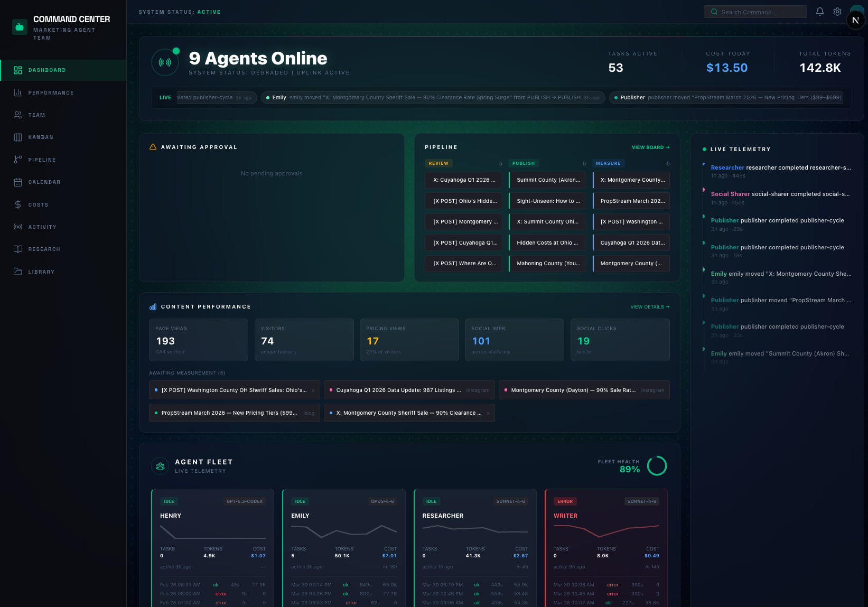Screen dimensions: 868x607
Task: Click the N user avatar
Action: point(855,21)
